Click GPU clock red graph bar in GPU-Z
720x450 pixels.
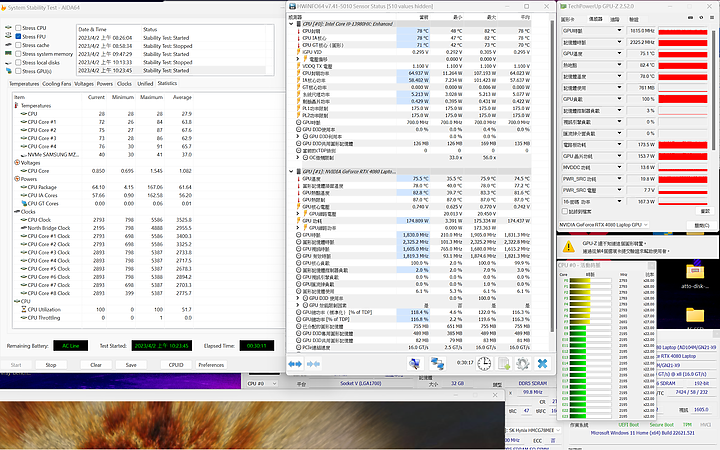[x=683, y=31]
